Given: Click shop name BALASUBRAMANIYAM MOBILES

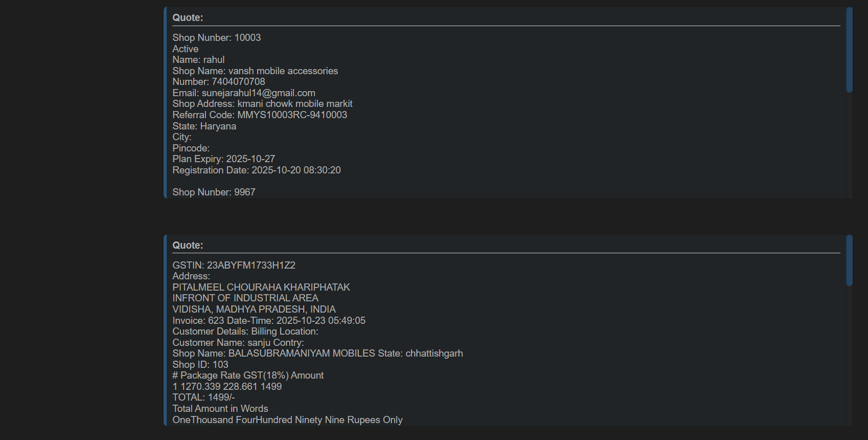Looking at the screenshot, I should pyautogui.click(x=302, y=354).
